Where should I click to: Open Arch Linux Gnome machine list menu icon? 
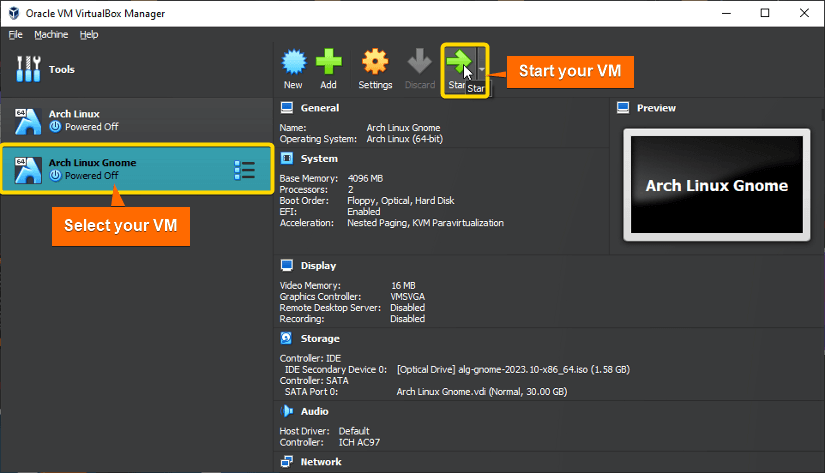[x=245, y=170]
